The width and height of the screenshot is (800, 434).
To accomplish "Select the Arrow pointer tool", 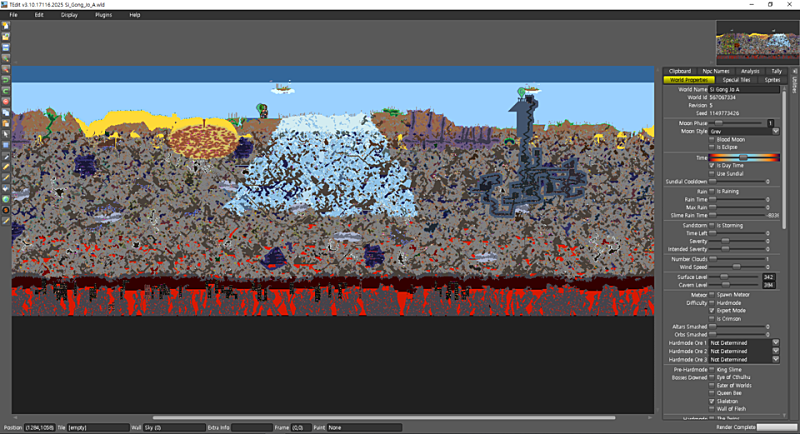I will coord(6,134).
